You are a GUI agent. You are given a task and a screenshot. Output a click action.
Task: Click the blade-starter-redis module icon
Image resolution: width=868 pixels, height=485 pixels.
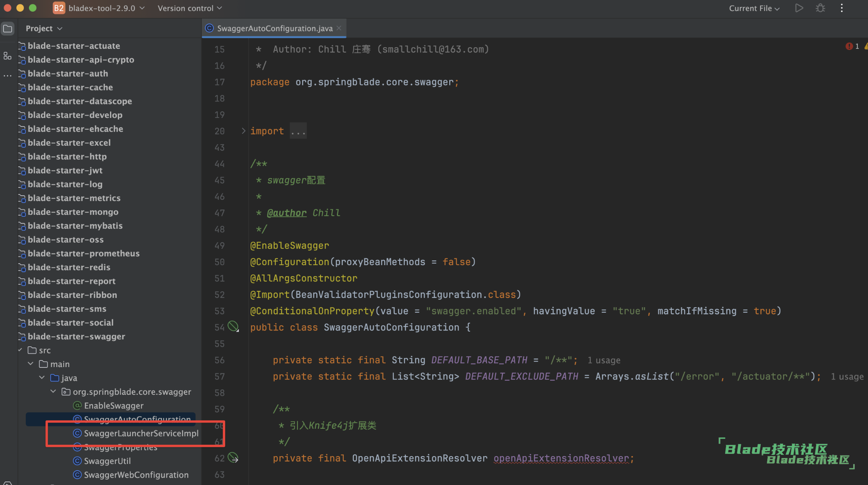point(22,267)
